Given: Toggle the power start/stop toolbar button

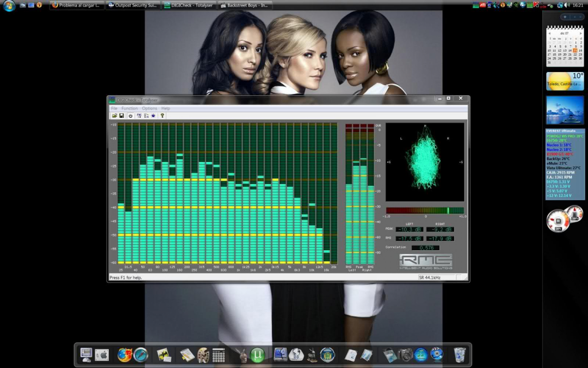Looking at the screenshot, I should tap(130, 116).
